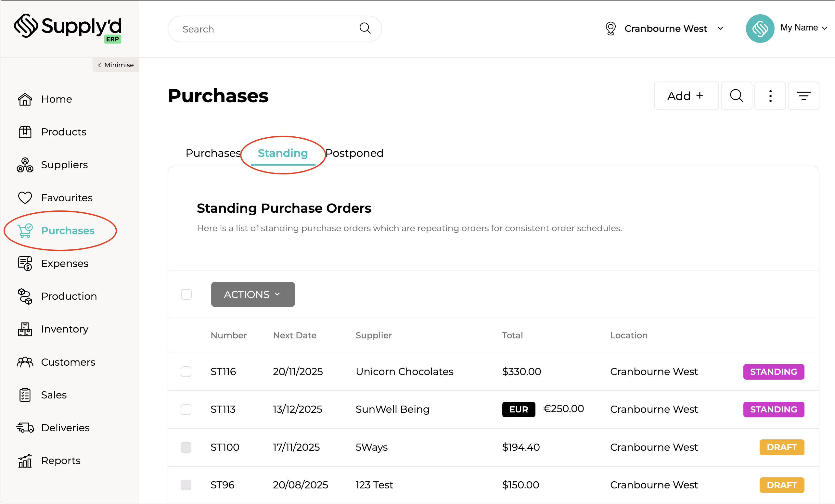Open the Inventory sidebar icon
The height and width of the screenshot is (504, 835).
tap(25, 329)
